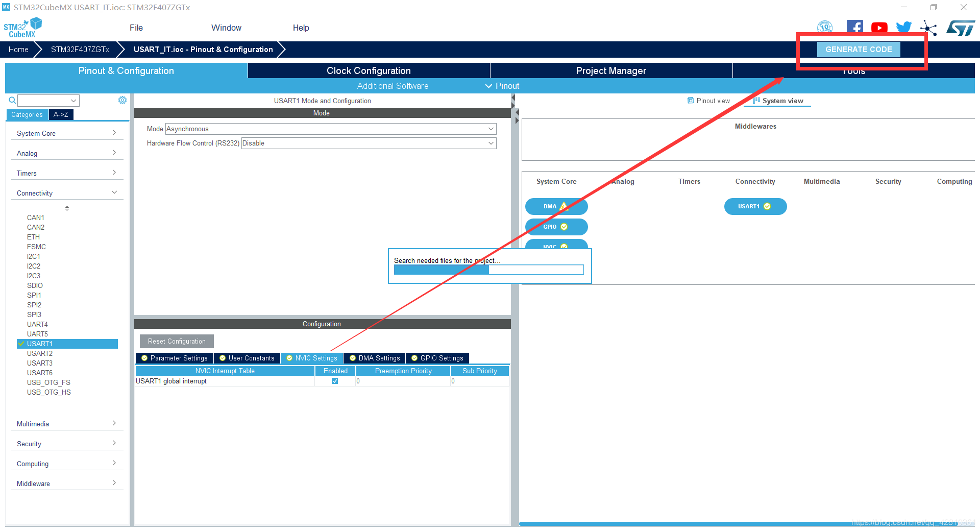Select CAN1 in peripheral list
The image size is (980, 532).
pyautogui.click(x=36, y=217)
